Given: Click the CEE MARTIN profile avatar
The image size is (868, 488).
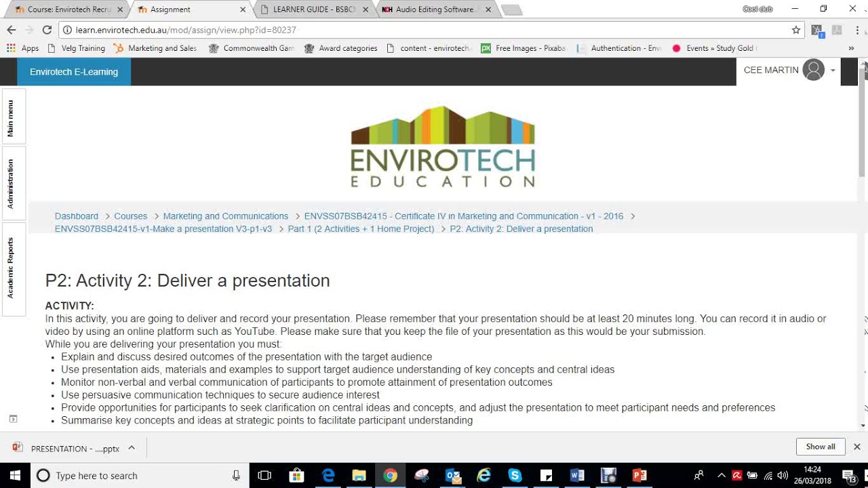Looking at the screenshot, I should [813, 70].
